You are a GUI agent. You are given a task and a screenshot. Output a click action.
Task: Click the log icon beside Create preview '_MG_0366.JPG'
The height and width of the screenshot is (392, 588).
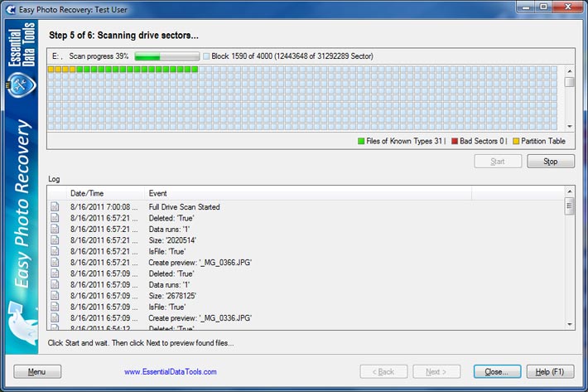(55, 262)
